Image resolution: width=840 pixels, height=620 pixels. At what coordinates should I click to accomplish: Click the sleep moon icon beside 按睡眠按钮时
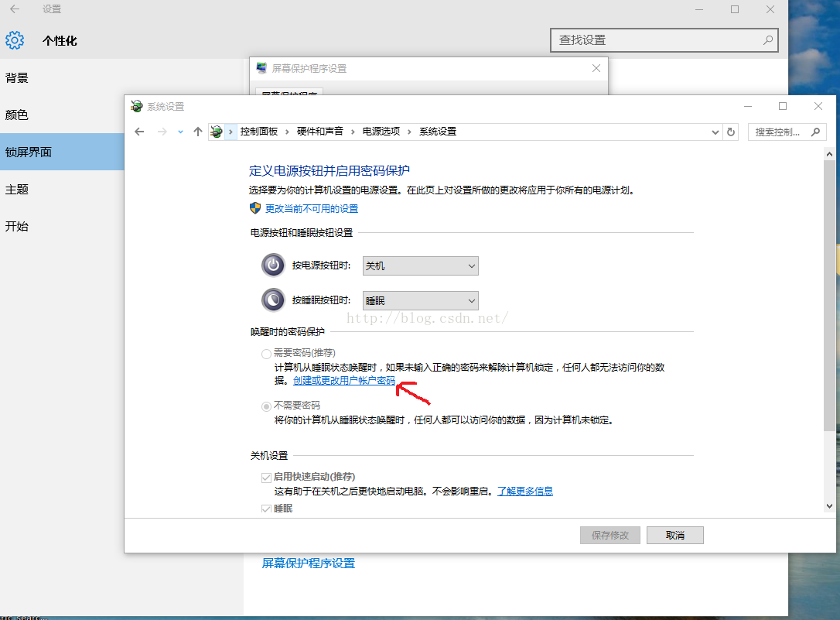tap(273, 300)
